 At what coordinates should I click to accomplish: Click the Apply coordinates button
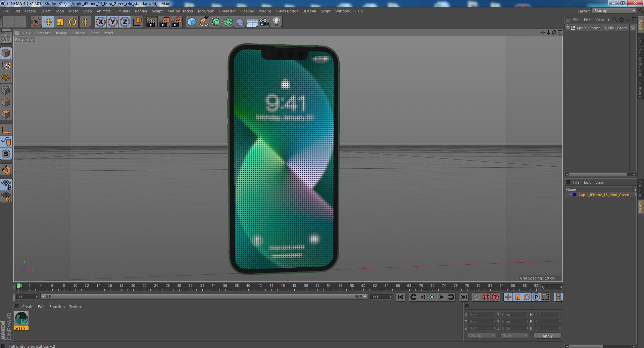tap(547, 336)
